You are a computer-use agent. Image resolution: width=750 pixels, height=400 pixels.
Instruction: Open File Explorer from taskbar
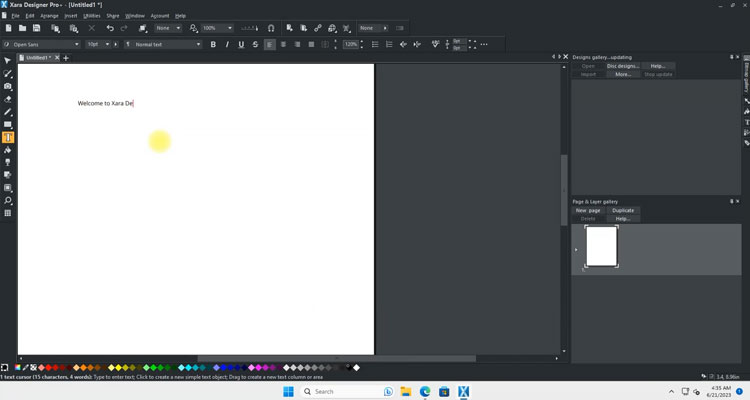(406, 391)
